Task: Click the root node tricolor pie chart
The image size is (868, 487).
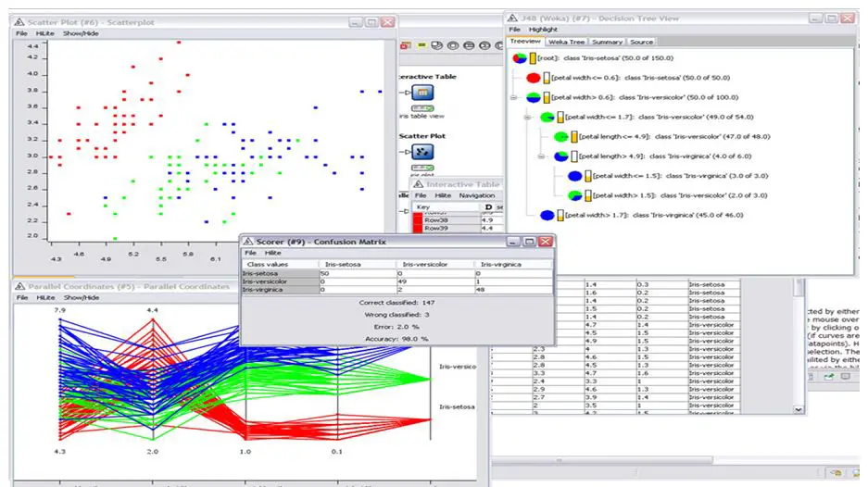Action: click(x=520, y=57)
